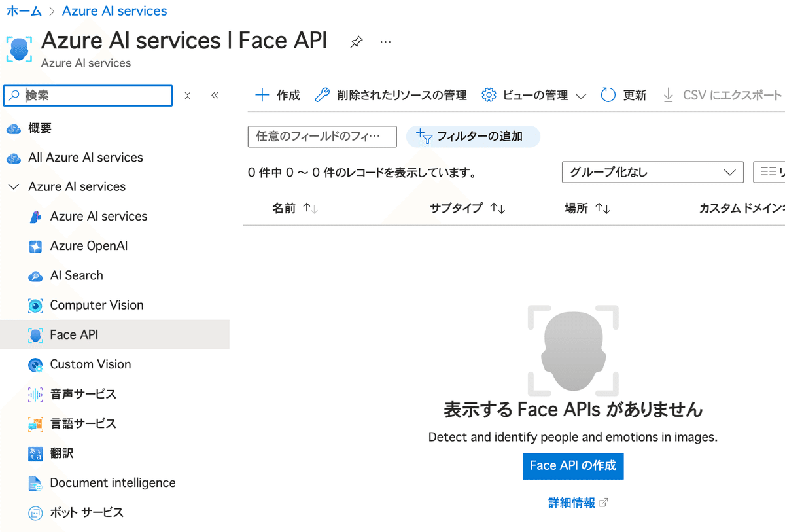Click the Document intelligence icon
This screenshot has height=532, width=785.
click(x=35, y=484)
